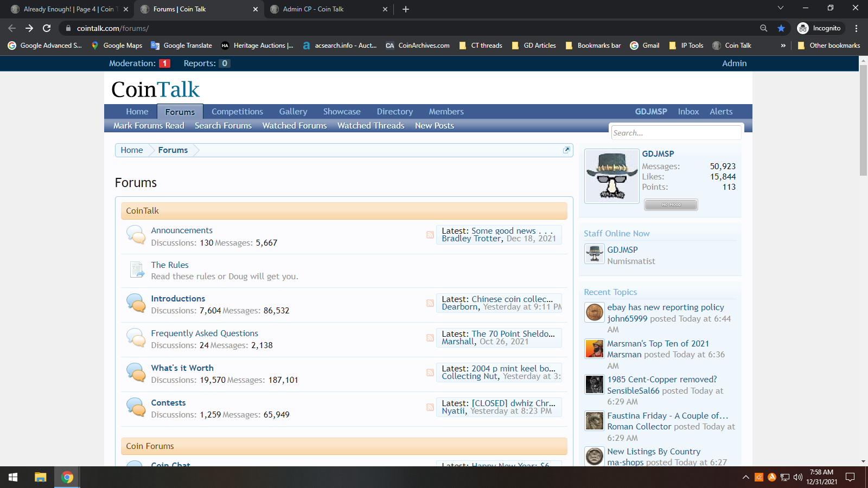Click the RSS feed icon for Contests
The image size is (868, 488).
tap(430, 407)
